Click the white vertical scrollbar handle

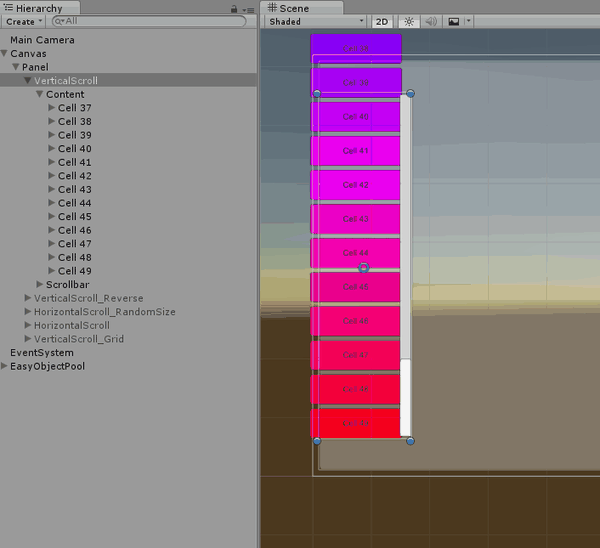(x=405, y=398)
